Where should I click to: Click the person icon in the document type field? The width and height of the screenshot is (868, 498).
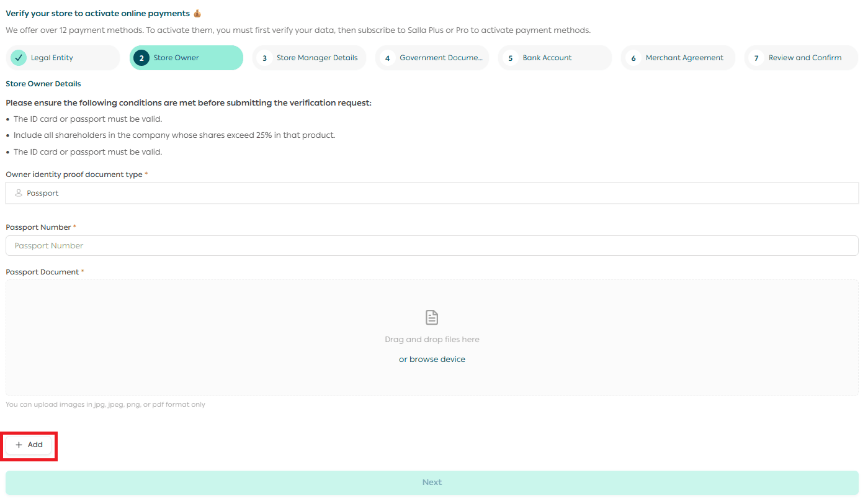pos(19,193)
